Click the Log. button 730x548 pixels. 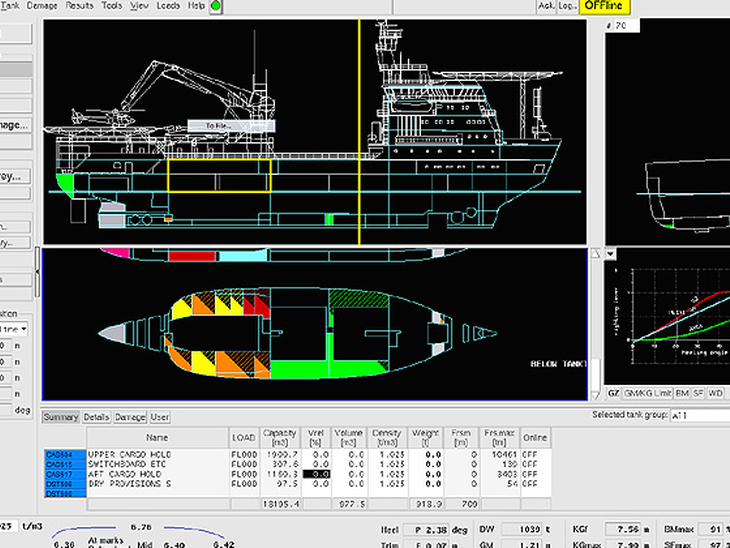click(x=567, y=6)
